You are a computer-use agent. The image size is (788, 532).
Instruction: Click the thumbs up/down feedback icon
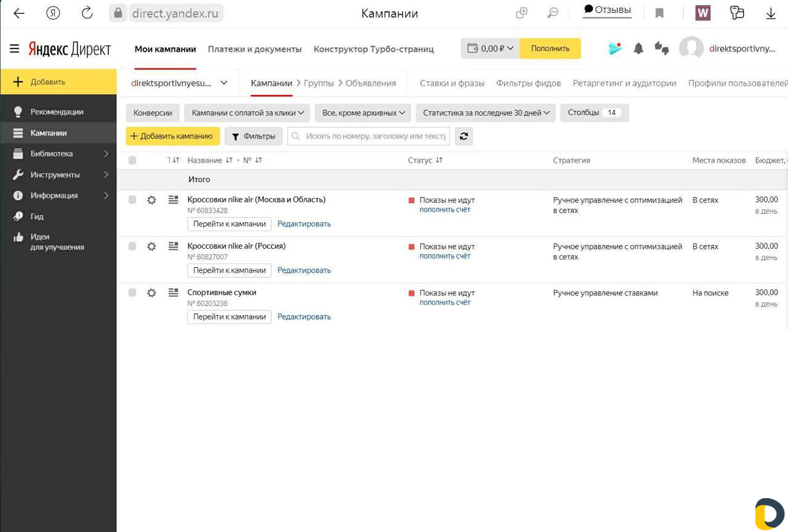pyautogui.click(x=662, y=49)
